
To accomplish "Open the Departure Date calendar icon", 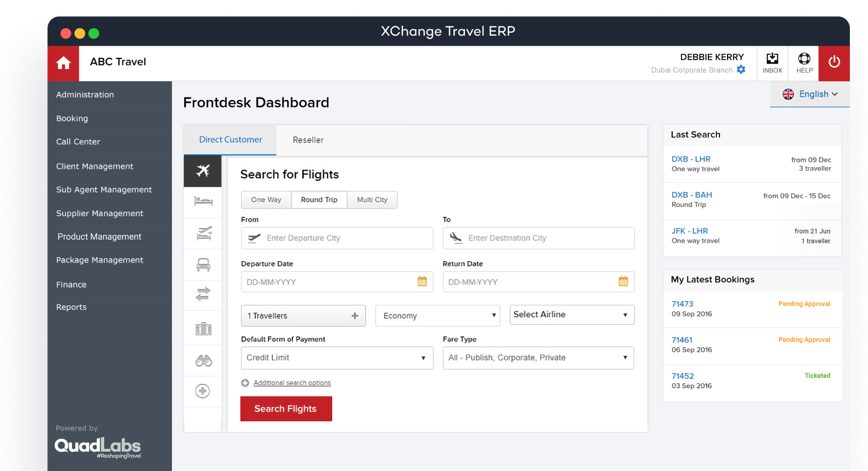I will click(x=422, y=282).
